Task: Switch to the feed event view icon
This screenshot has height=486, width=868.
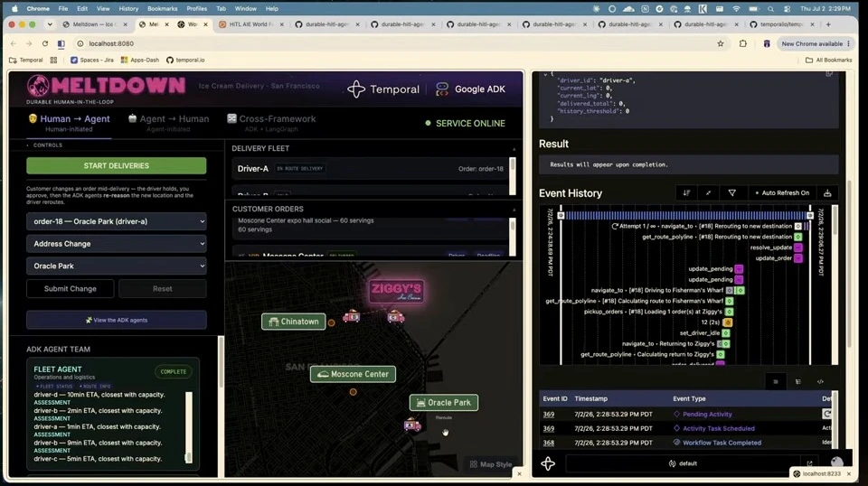Action: [x=797, y=381]
